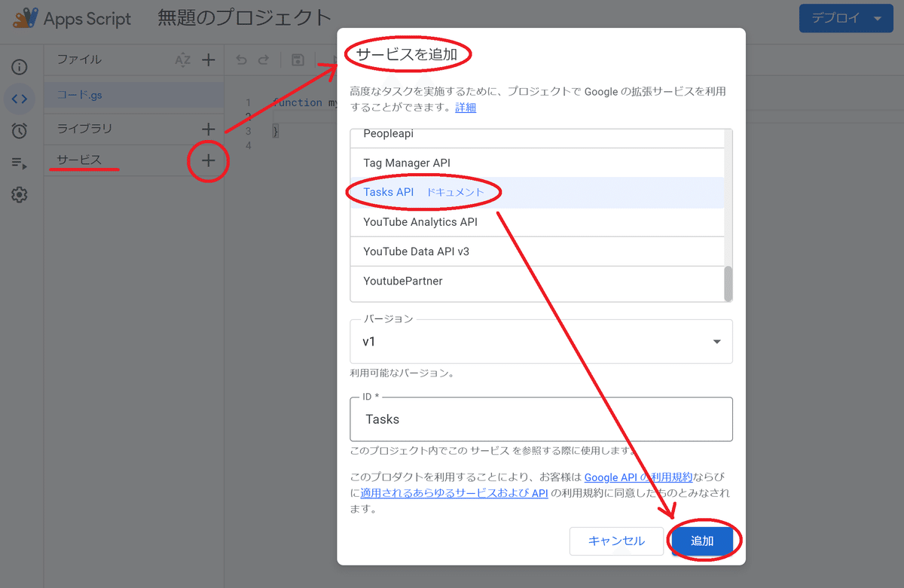Click the project title 無題のプロジェクト
The image size is (904, 588).
coord(245,19)
